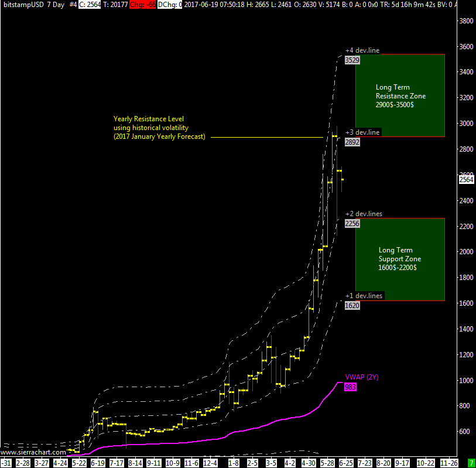Click the 3529 price label at +4 dev line
Viewport: 476px width, 468px height.
pos(351,60)
